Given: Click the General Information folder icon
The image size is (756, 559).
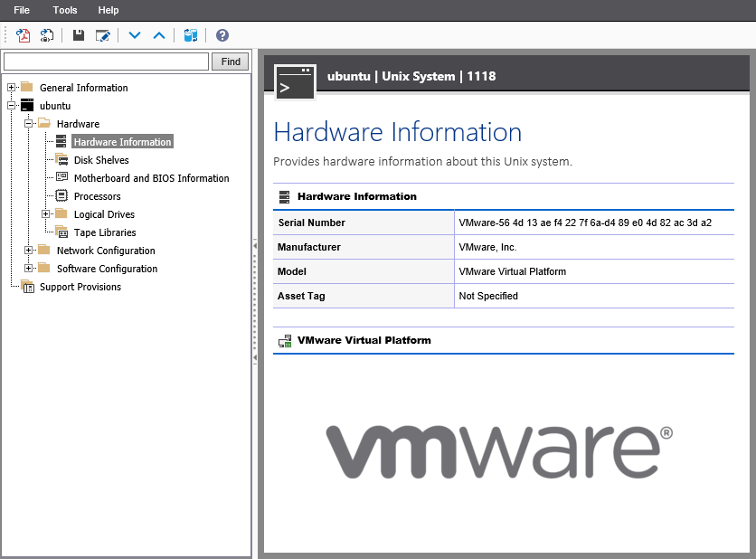Looking at the screenshot, I should click(x=27, y=88).
